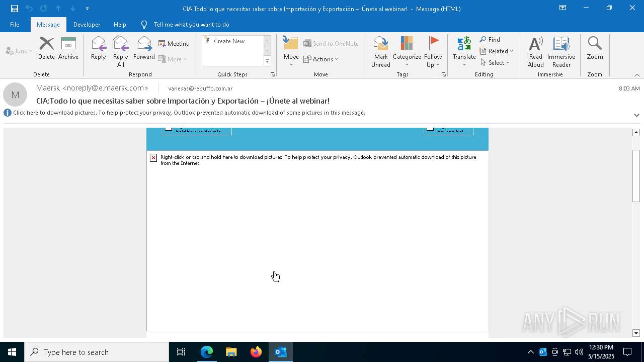Click the Zoom magnifier button
The height and width of the screenshot is (362, 644).
click(595, 49)
